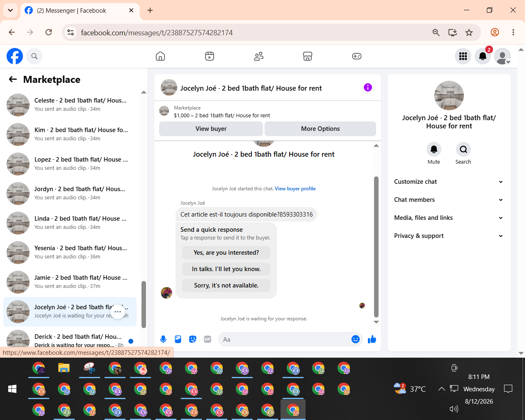Send quick reply In talks. I'll let you know.

point(226,269)
